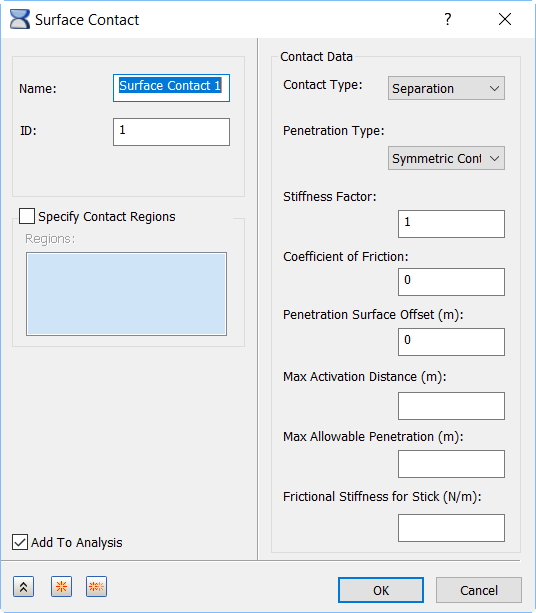This screenshot has width=536, height=613.
Task: Open the Contact Type dropdown
Action: coord(446,88)
